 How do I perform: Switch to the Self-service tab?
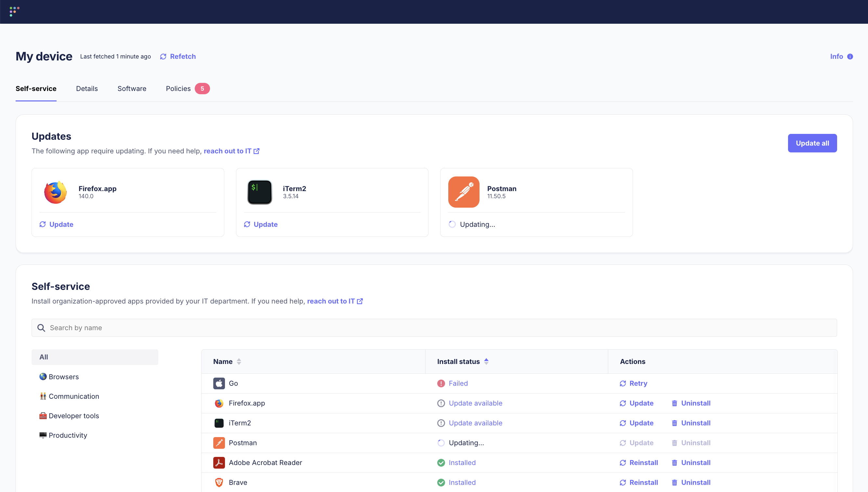[36, 88]
